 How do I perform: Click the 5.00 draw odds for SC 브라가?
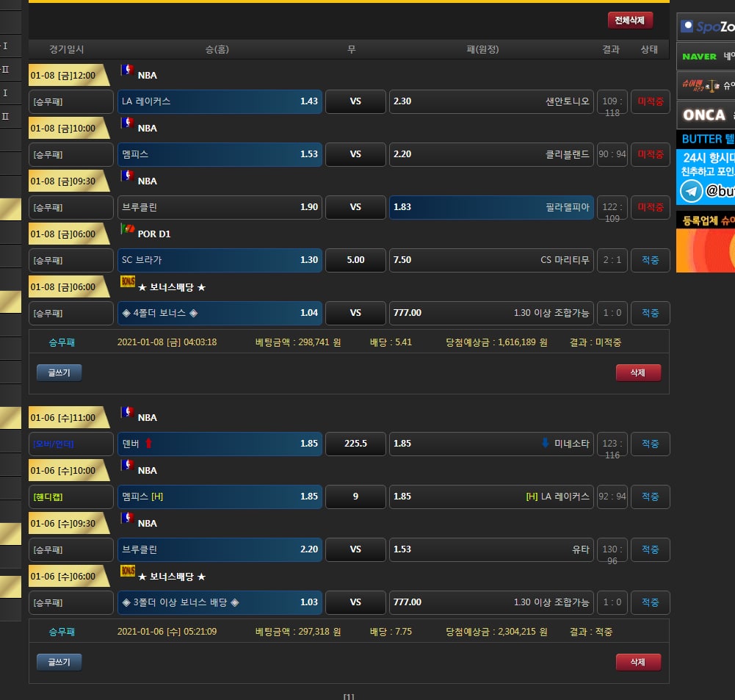355,260
